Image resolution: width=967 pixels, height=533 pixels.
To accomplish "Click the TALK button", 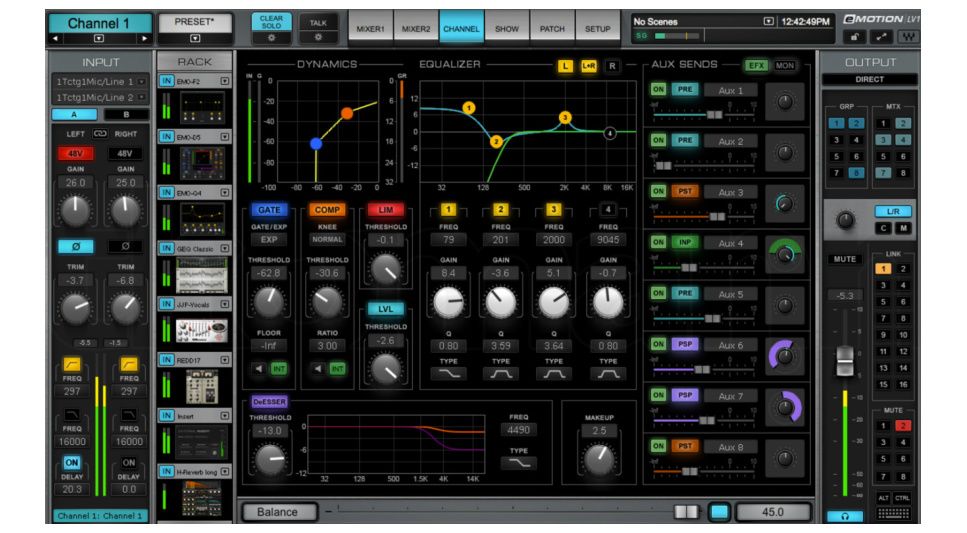I will click(x=318, y=23).
